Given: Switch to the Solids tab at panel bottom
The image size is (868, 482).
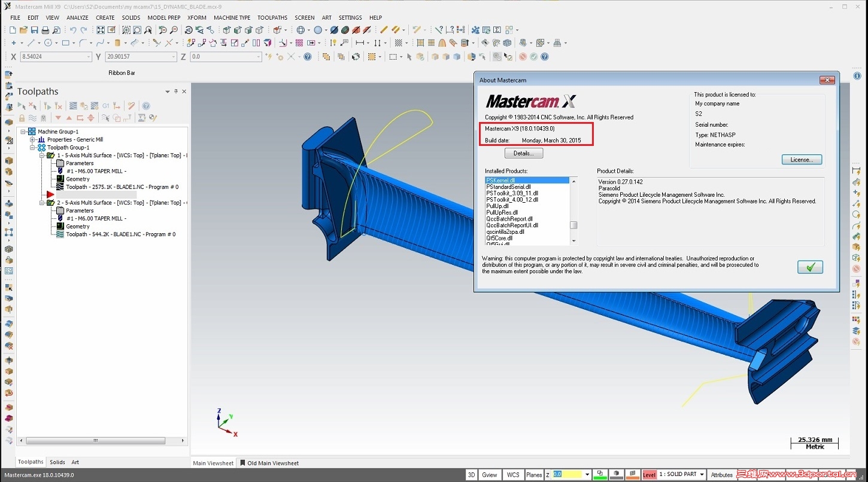Looking at the screenshot, I should coord(57,462).
